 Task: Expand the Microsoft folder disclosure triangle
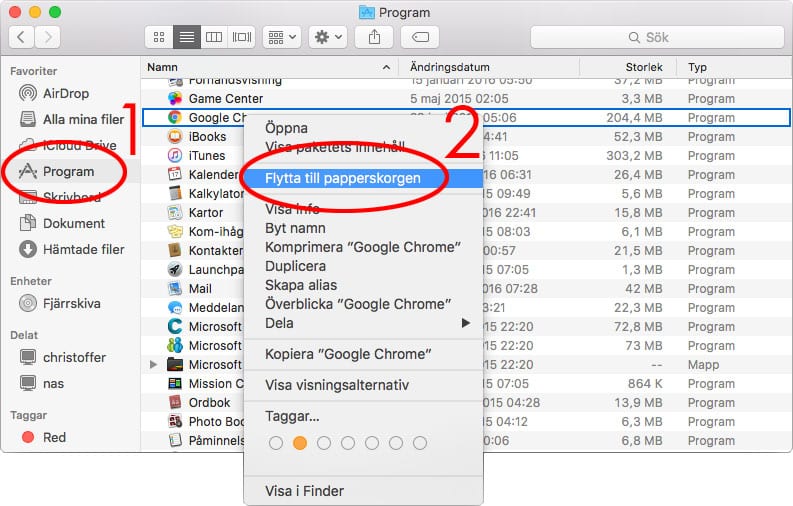(x=154, y=364)
